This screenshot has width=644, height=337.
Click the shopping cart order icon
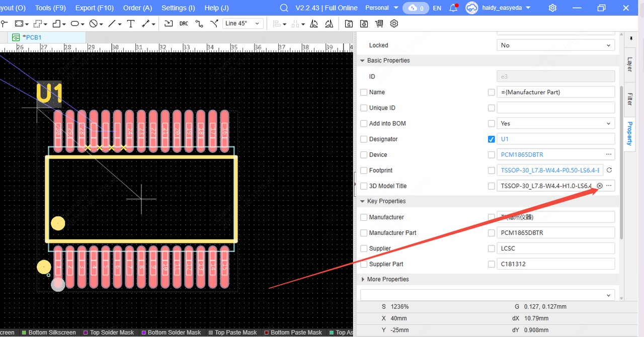(x=379, y=24)
